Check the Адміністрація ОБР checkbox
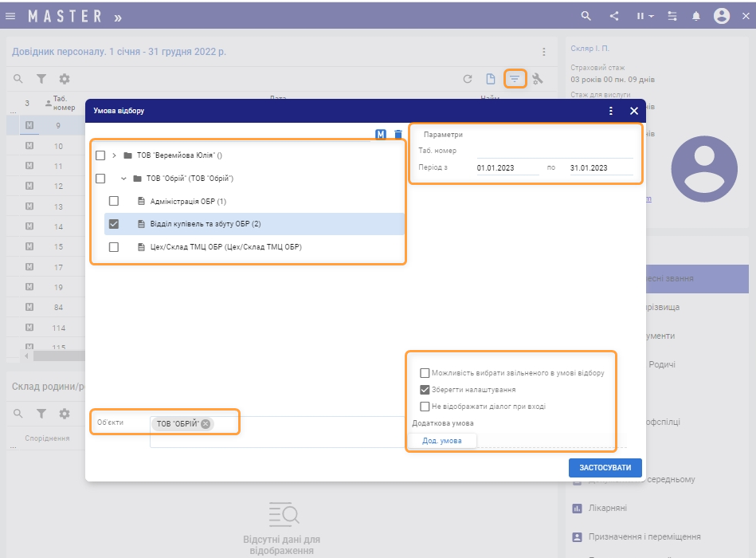This screenshot has width=756, height=558. pos(114,201)
